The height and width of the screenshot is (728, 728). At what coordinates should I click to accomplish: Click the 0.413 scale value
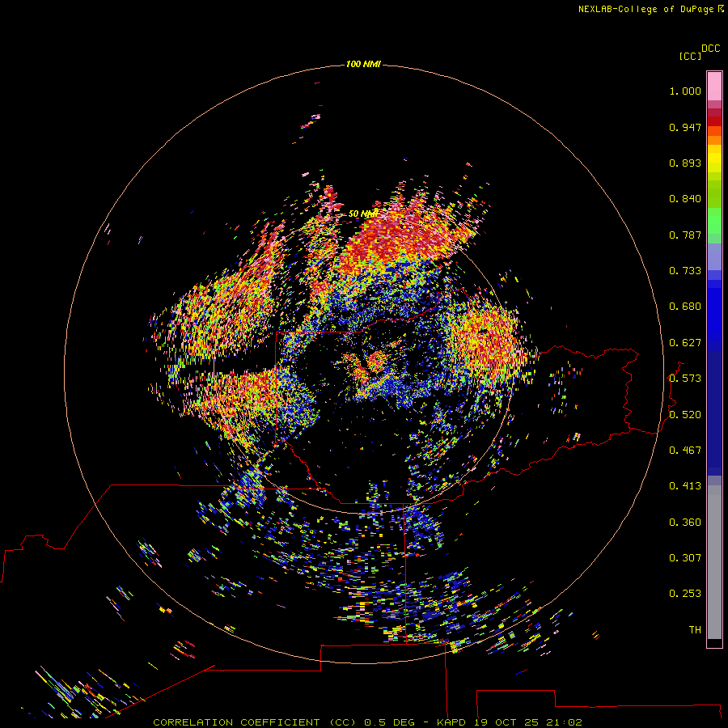(x=685, y=486)
